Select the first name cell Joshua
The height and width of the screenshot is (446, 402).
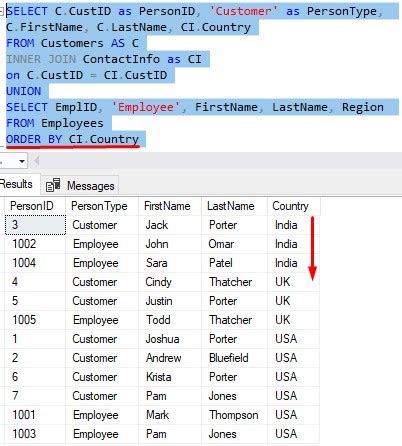click(x=170, y=339)
